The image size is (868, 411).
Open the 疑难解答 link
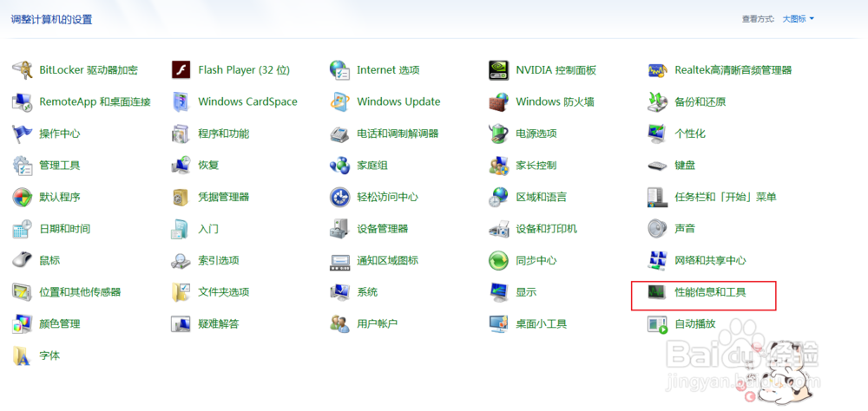219,323
